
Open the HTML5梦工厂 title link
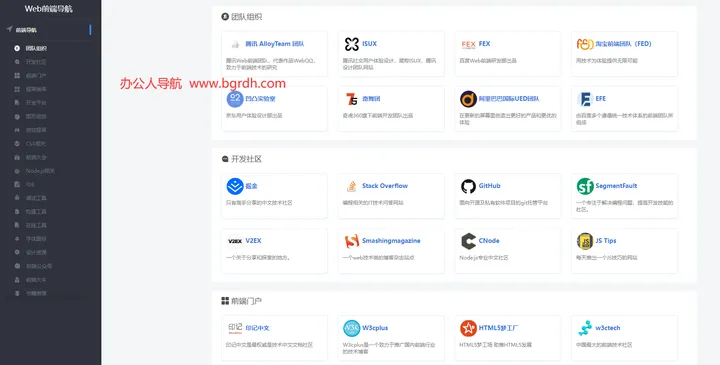[499, 328]
